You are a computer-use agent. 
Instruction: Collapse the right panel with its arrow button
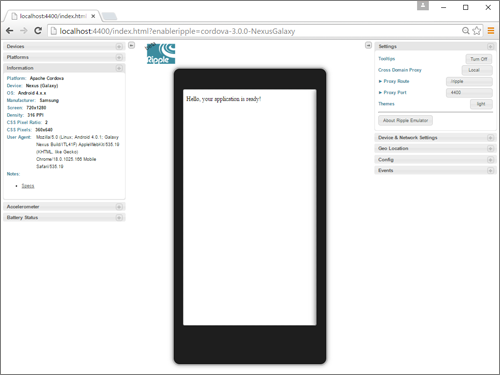coord(368,45)
